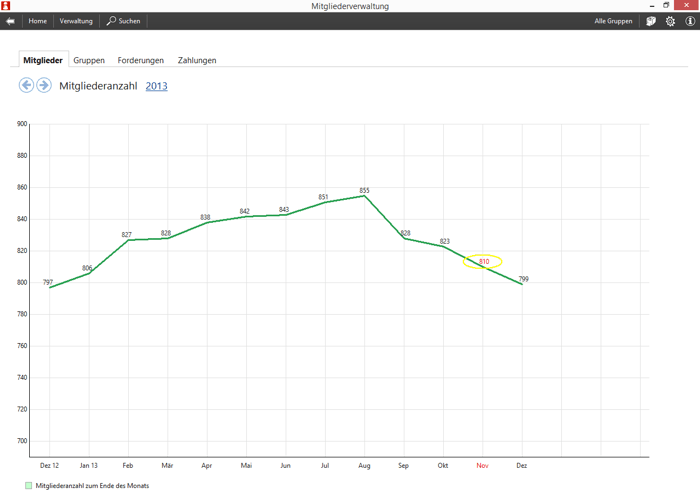This screenshot has width=700, height=503.
Task: Go to previous year with left arrow
Action: [27, 86]
